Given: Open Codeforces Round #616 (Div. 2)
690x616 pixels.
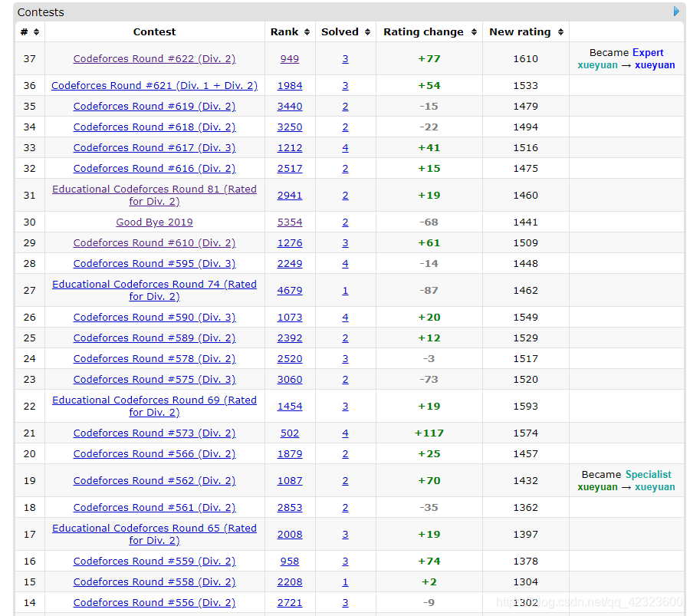Looking at the screenshot, I should pyautogui.click(x=154, y=168).
